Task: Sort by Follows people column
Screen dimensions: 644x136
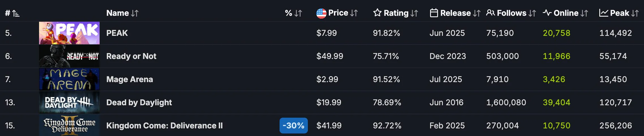Action: [511, 13]
